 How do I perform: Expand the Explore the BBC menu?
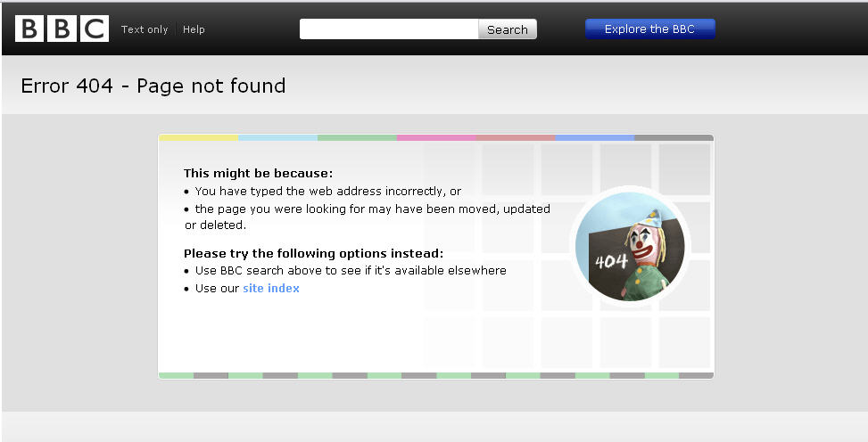click(x=649, y=29)
